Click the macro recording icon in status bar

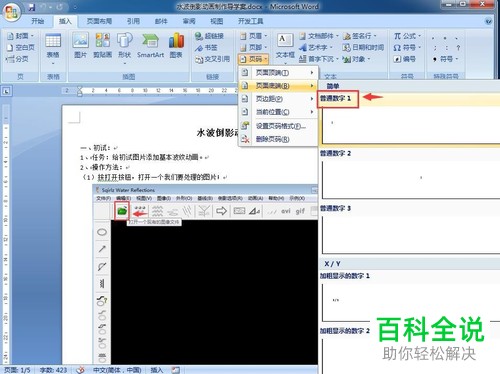[x=176, y=370]
